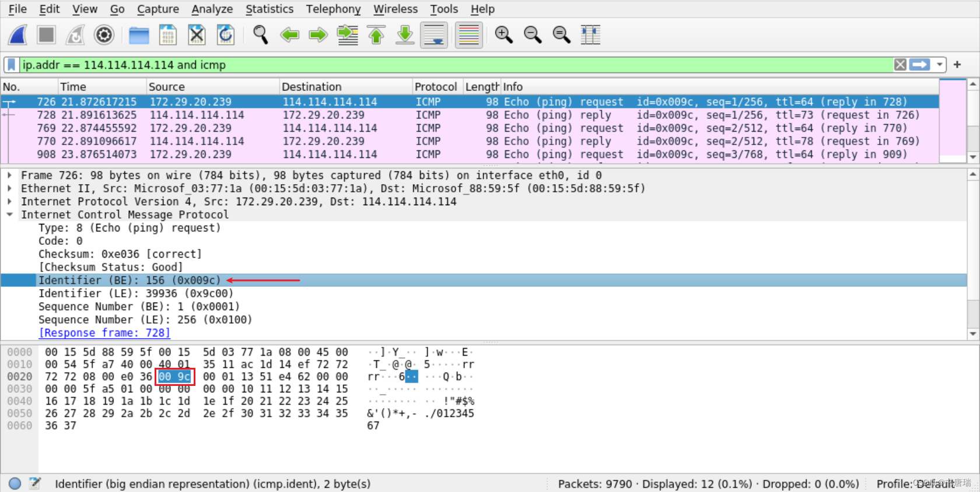
Task: Toggle auto-scroll during live capture
Action: point(434,35)
